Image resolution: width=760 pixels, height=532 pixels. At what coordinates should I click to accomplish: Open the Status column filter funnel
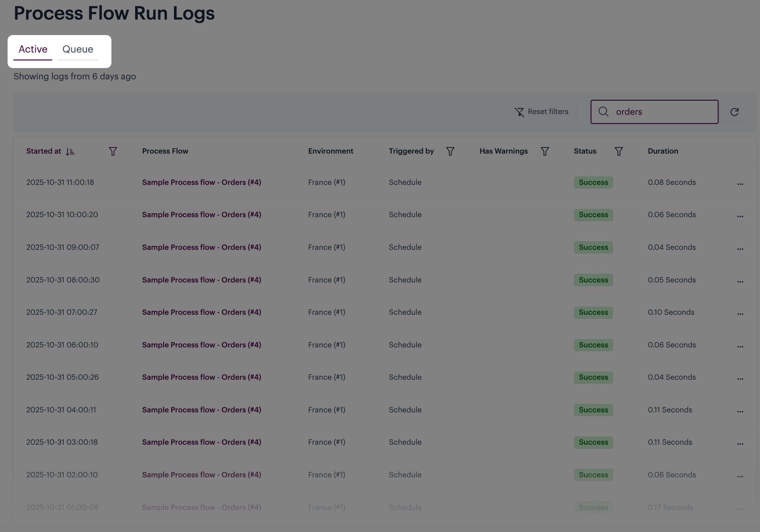pos(618,151)
